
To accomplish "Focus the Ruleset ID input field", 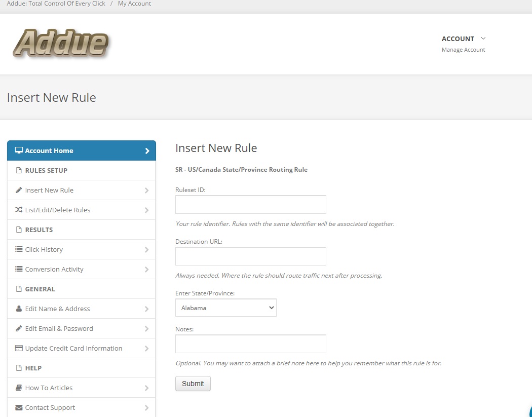I will (251, 204).
